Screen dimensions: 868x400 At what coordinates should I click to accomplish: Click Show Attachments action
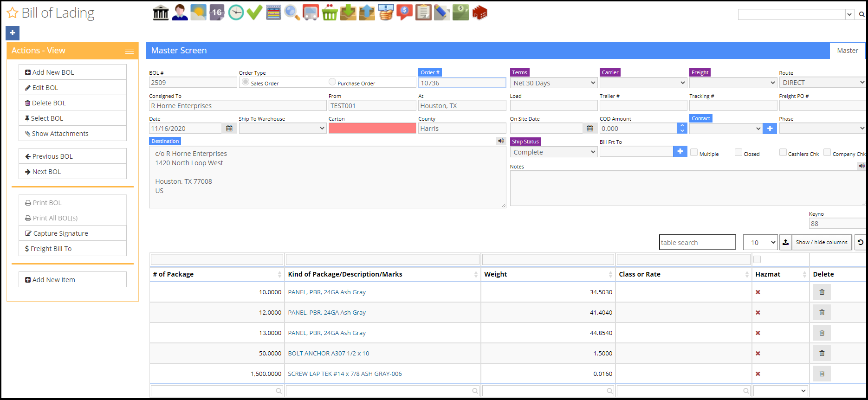72,134
